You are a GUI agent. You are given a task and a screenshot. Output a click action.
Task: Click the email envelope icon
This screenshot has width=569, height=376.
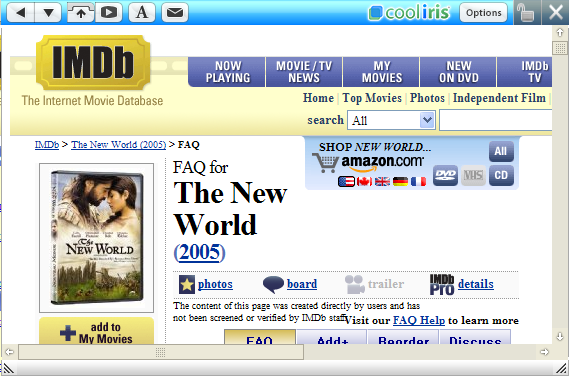[x=175, y=13]
